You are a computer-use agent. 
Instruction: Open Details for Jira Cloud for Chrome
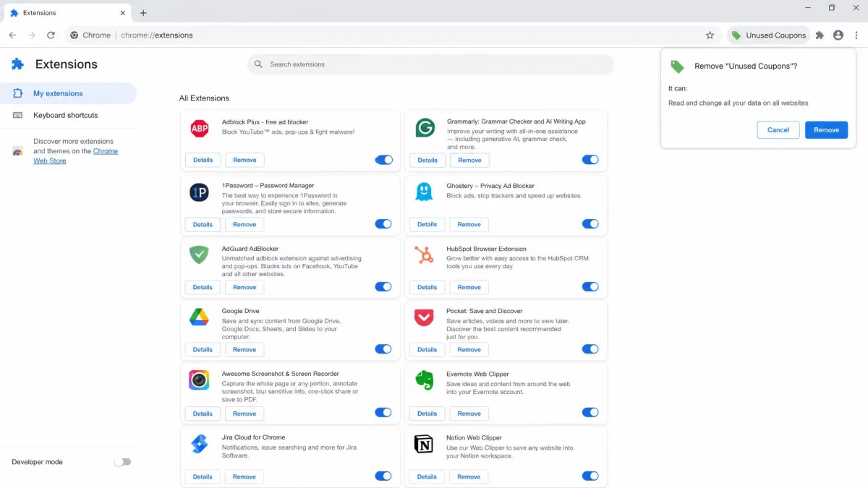203,476
